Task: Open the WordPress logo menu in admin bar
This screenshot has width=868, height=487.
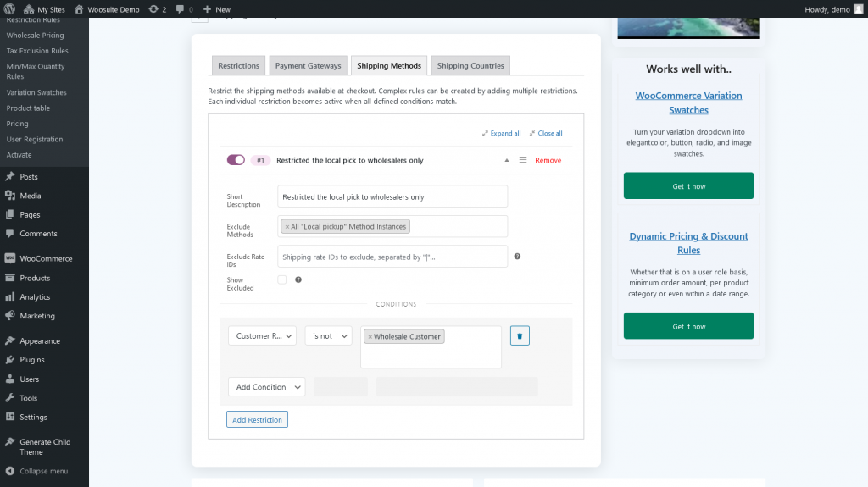Action: click(10, 9)
